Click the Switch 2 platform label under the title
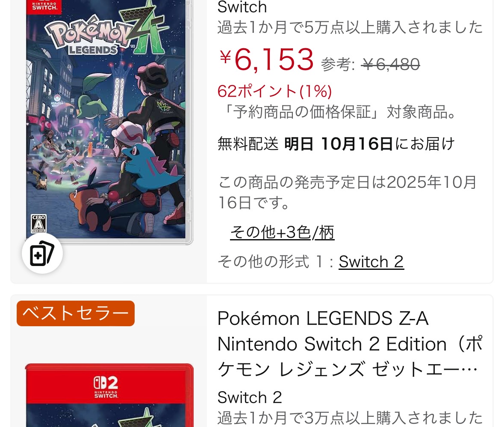 (x=250, y=397)
